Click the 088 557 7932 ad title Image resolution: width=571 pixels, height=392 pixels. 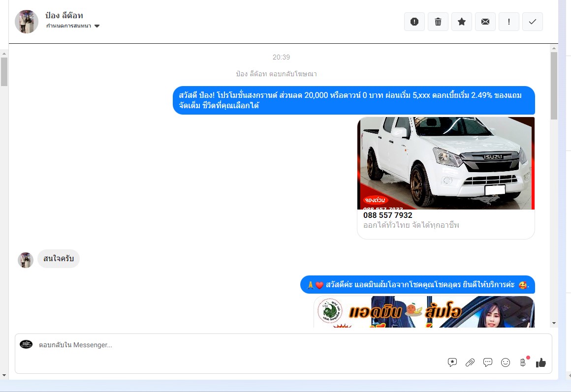(388, 215)
